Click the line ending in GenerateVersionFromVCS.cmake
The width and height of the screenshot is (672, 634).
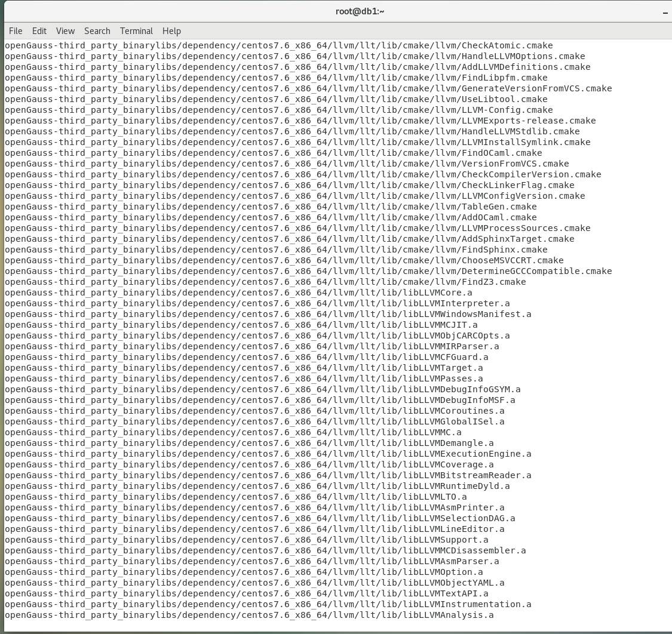pyautogui.click(x=308, y=88)
